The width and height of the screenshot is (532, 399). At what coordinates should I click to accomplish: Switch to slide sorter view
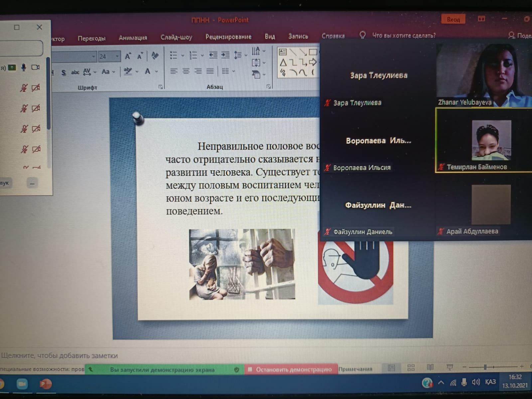411,368
